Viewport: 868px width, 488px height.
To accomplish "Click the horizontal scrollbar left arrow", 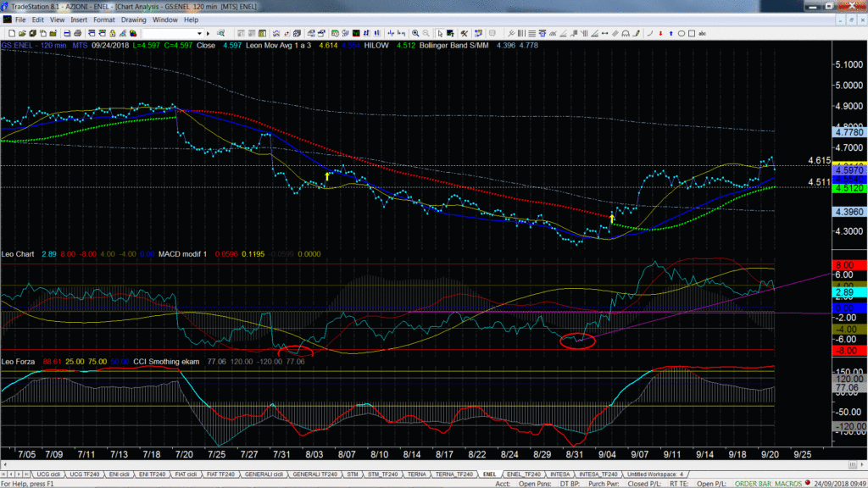I will point(5,465).
